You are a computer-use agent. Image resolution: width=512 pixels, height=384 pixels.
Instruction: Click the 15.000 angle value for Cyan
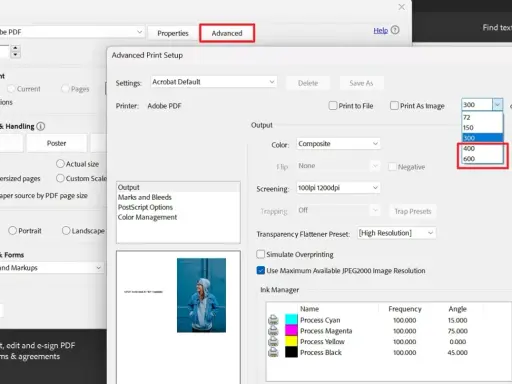(x=457, y=320)
